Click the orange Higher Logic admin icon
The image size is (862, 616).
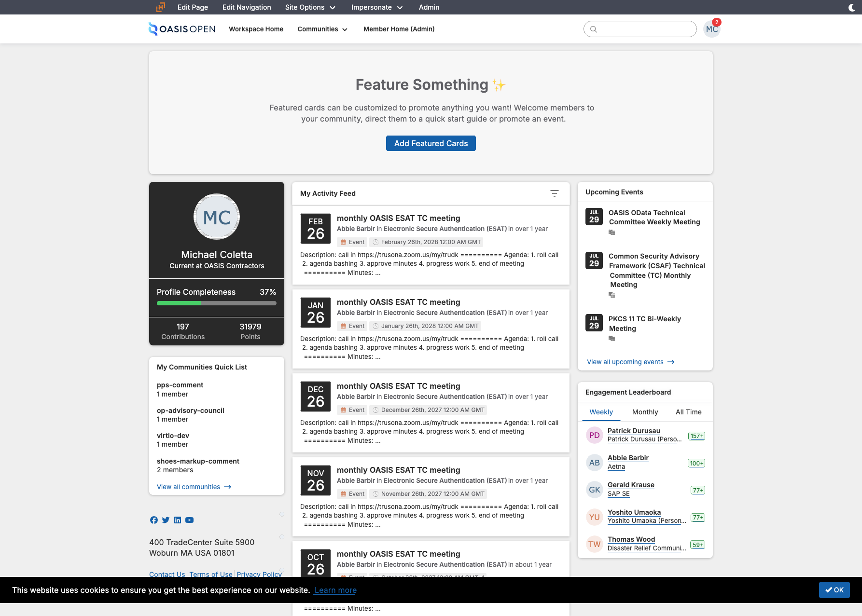coord(161,7)
